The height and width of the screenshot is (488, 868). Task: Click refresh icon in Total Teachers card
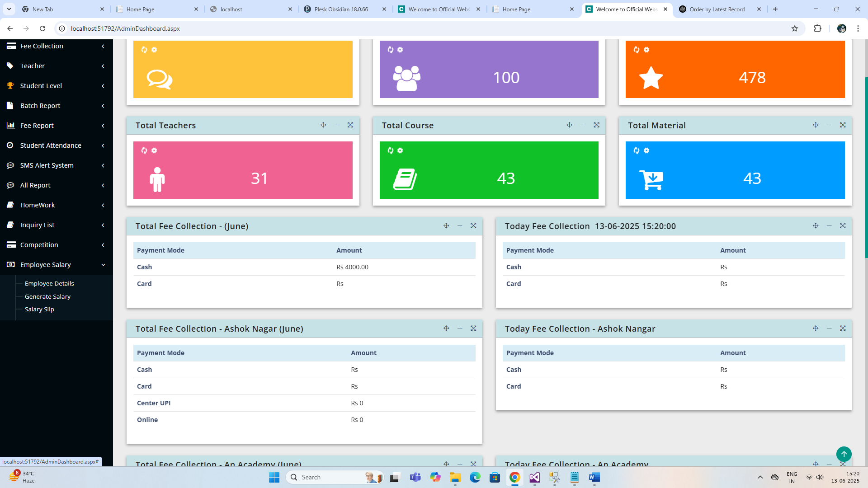144,150
